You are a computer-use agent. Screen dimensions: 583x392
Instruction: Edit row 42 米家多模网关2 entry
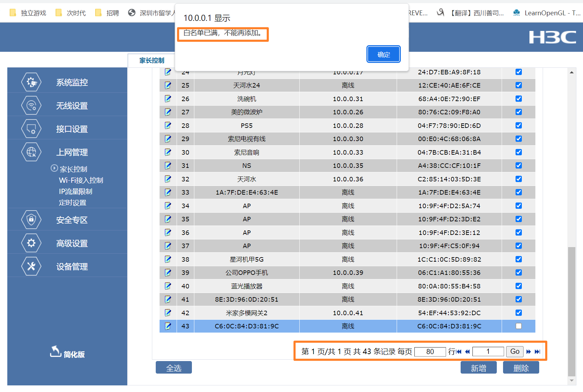(x=168, y=313)
